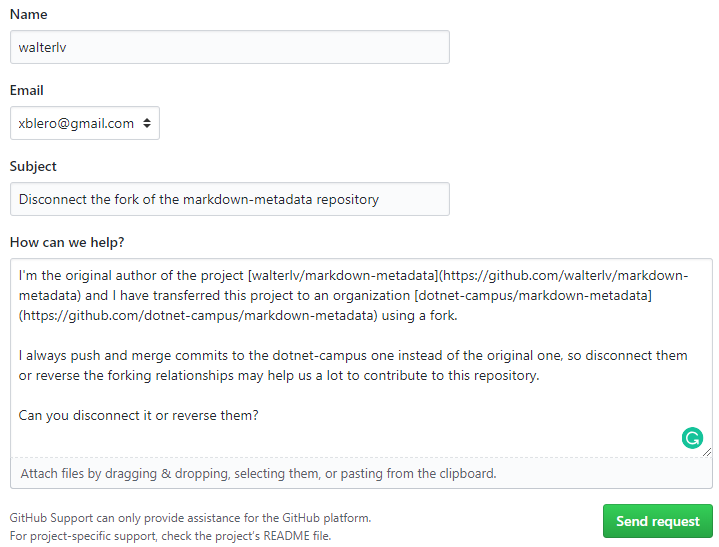The height and width of the screenshot is (547, 719).
Task: Click the Attach files drop area
Action: [360, 473]
